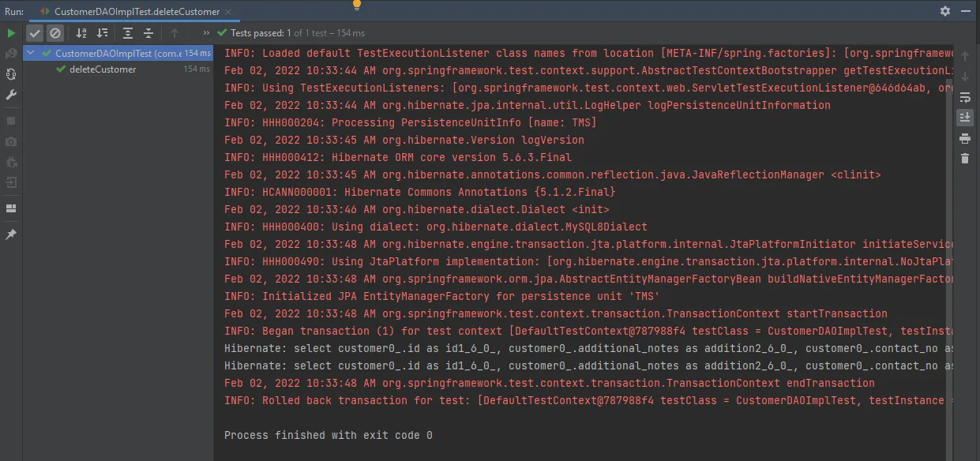Toggle auto-test rerun icon in left sidebar
The image size is (980, 461).
pos(11,74)
